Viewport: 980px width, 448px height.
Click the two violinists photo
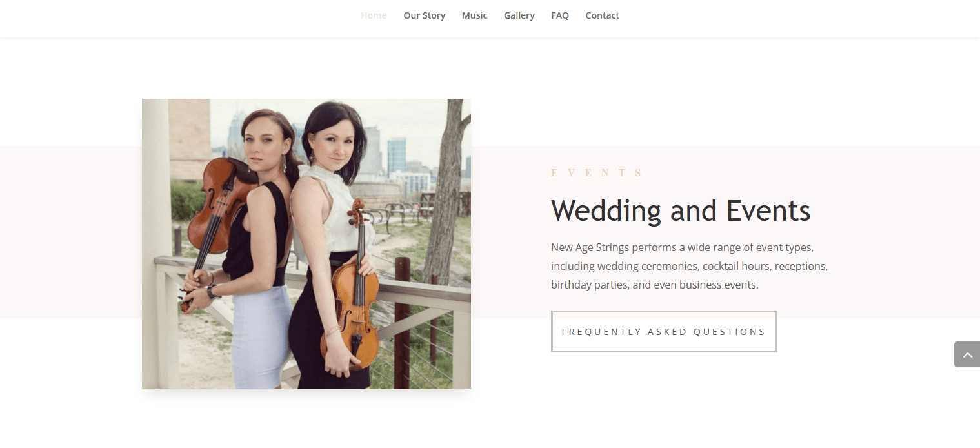pyautogui.click(x=306, y=244)
